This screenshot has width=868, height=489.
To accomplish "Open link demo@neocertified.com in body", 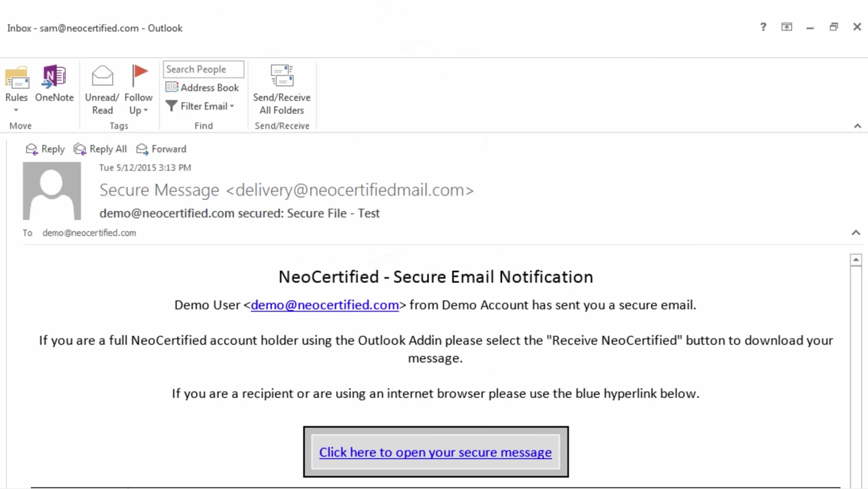I will [x=325, y=305].
